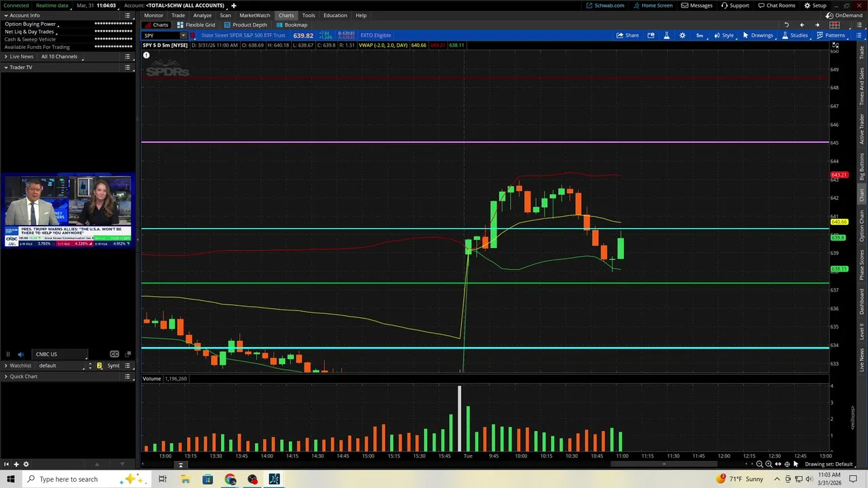
Task: Click the chart alert exclamation icon
Action: [x=146, y=55]
